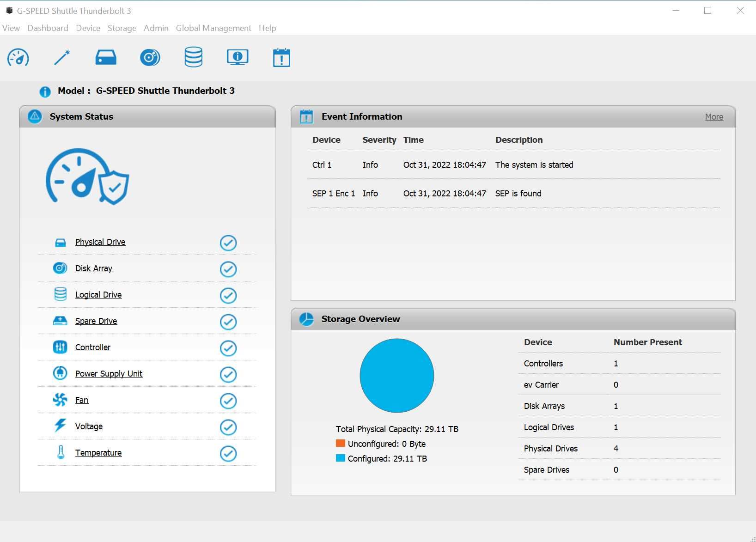Screen dimensions: 756x542
Task: Click the Event Information header calendar icon
Action: click(x=306, y=116)
